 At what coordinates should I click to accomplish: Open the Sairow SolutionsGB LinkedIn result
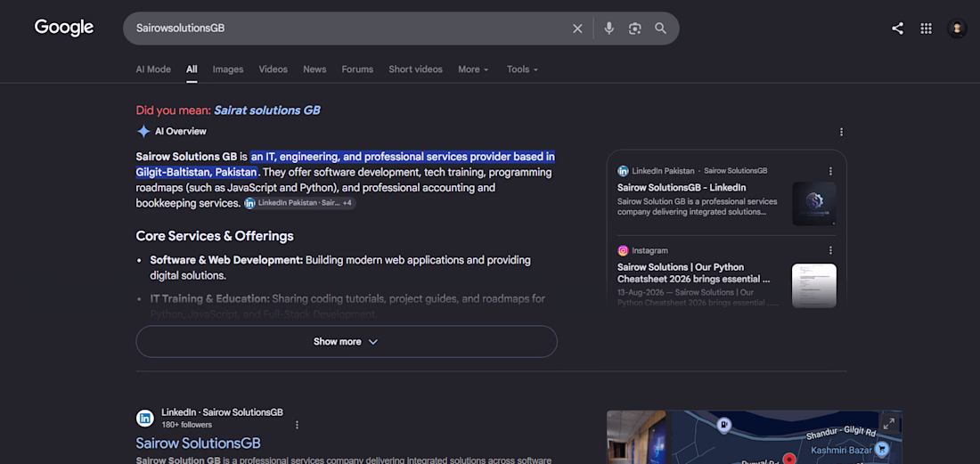pyautogui.click(x=198, y=443)
